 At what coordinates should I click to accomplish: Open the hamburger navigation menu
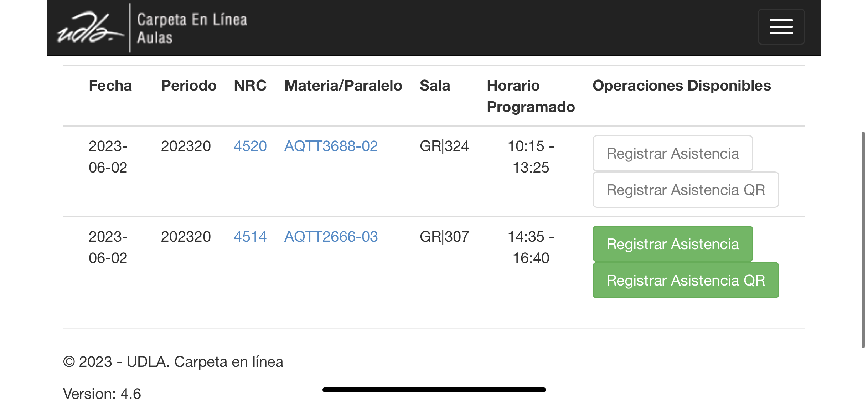tap(781, 27)
